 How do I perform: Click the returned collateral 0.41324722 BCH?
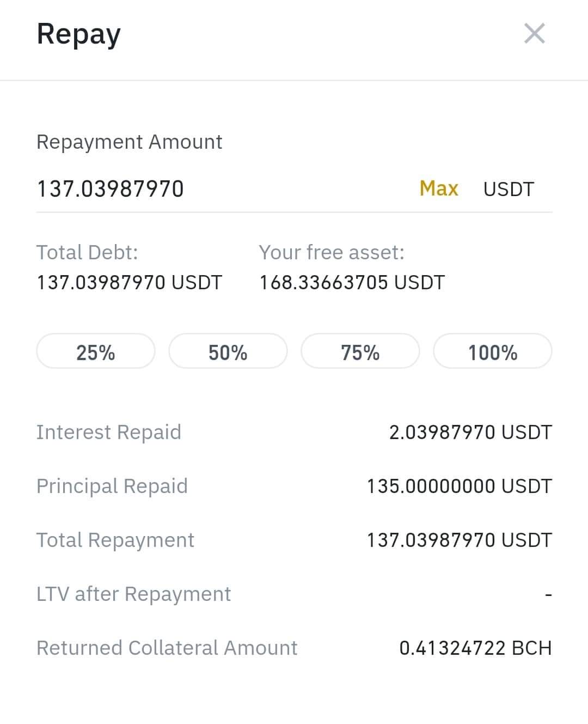click(x=476, y=648)
